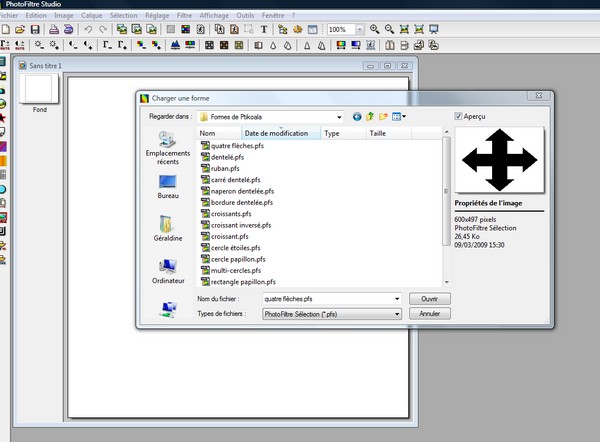Click the gamma plus icon

122,45
